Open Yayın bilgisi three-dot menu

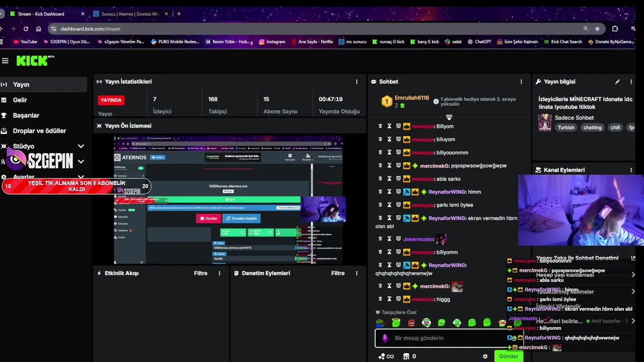pos(631,81)
